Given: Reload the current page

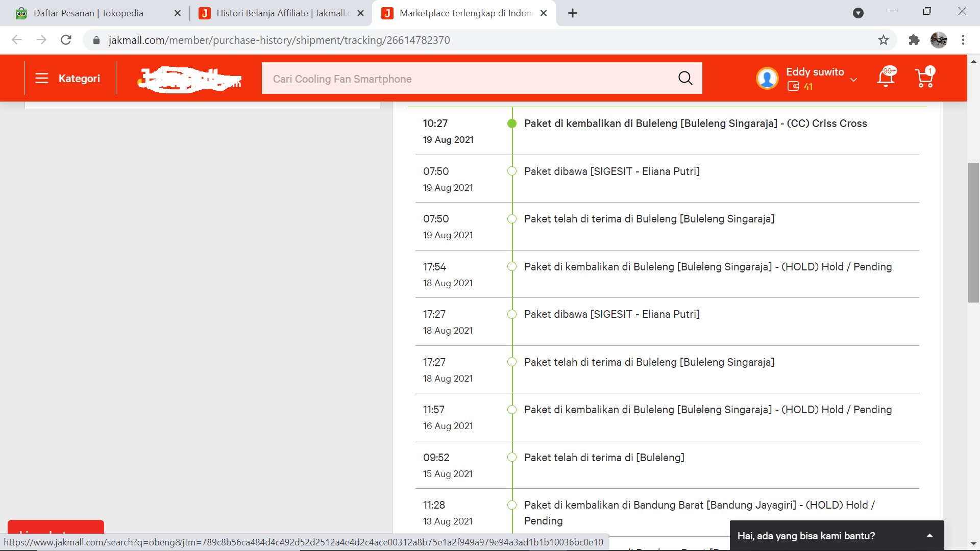Looking at the screenshot, I should coord(66,40).
